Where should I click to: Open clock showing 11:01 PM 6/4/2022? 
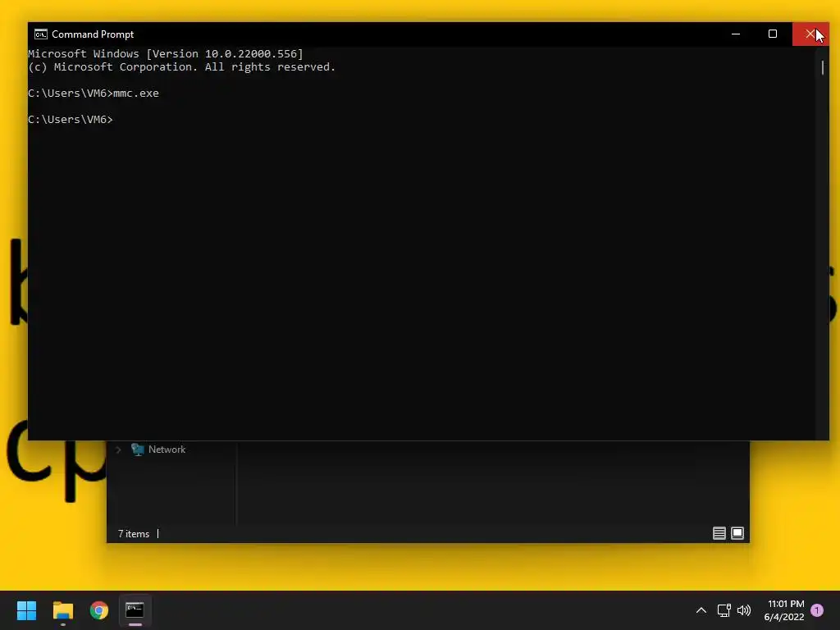click(x=784, y=610)
